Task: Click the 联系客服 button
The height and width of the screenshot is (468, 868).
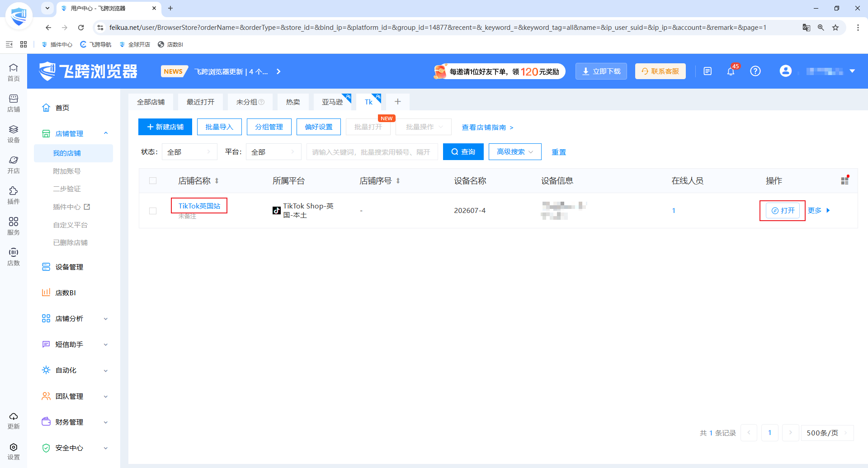Action: [x=660, y=71]
